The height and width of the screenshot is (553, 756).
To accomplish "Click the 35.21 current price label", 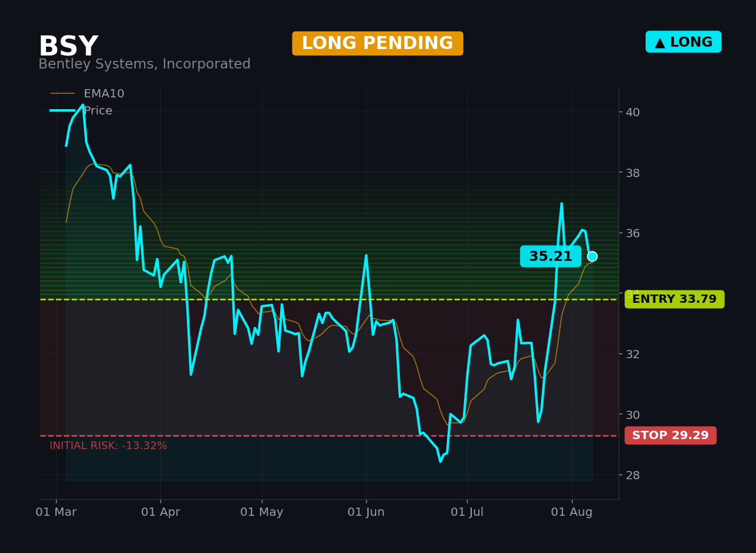I will click(551, 257).
